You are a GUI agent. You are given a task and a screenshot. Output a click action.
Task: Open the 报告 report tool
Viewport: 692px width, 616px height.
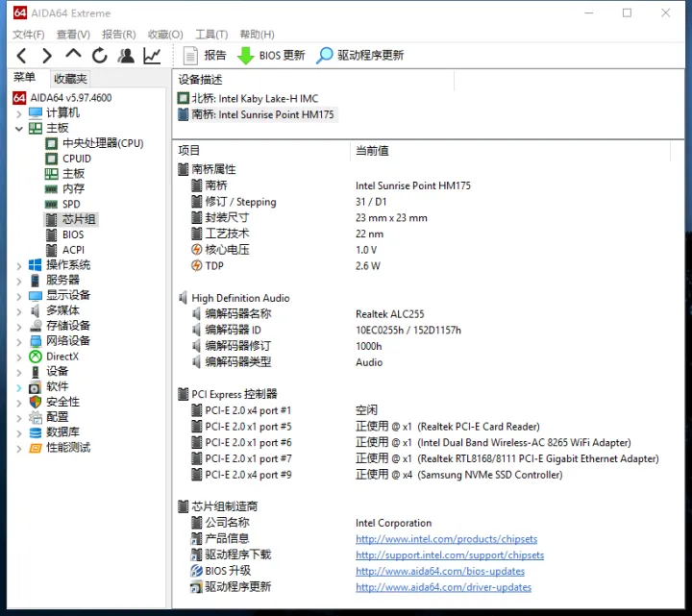(205, 56)
